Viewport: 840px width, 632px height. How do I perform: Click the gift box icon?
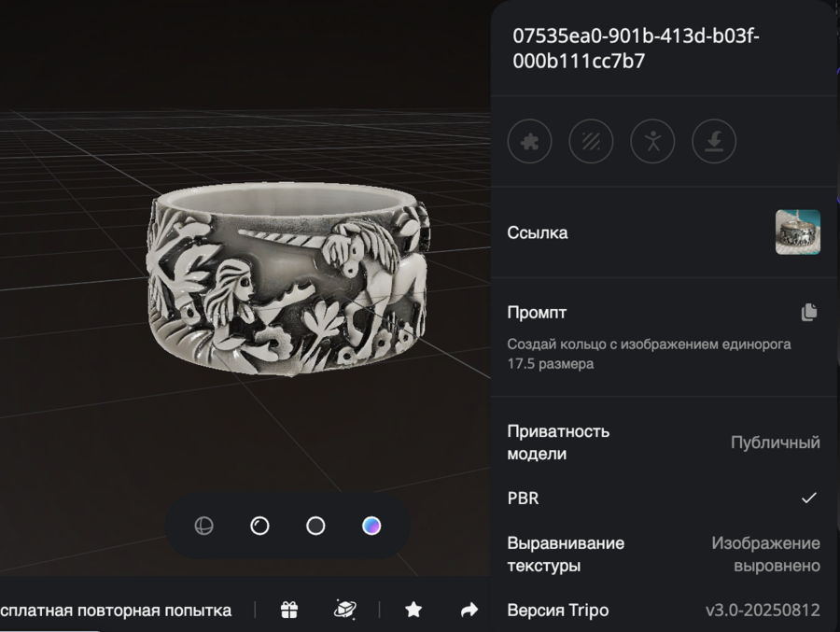[289, 610]
